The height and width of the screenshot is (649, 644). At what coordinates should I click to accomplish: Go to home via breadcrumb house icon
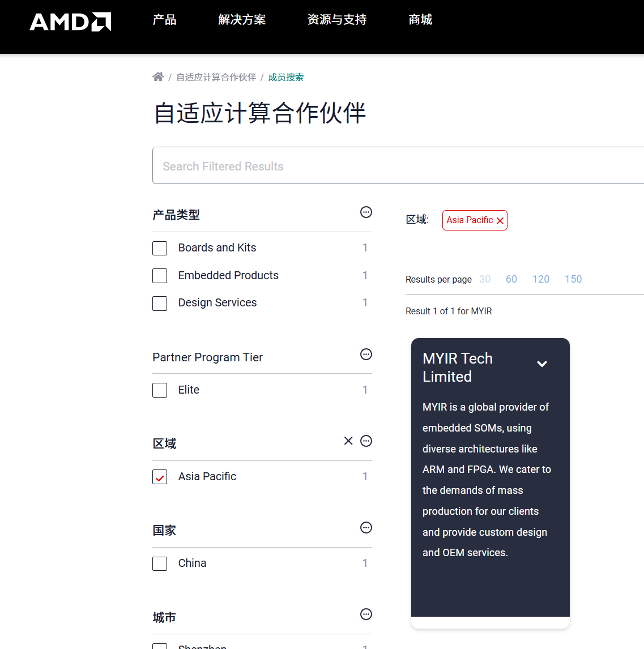(x=158, y=77)
